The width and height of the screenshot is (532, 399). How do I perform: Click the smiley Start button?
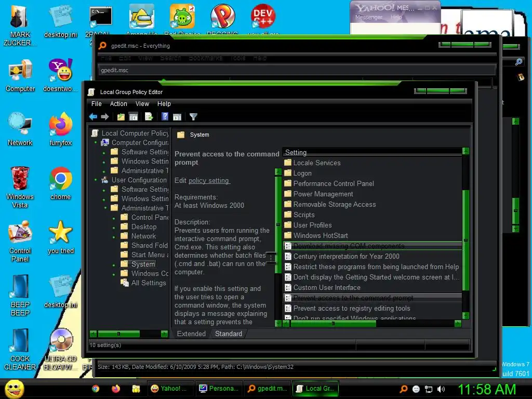coord(14,389)
